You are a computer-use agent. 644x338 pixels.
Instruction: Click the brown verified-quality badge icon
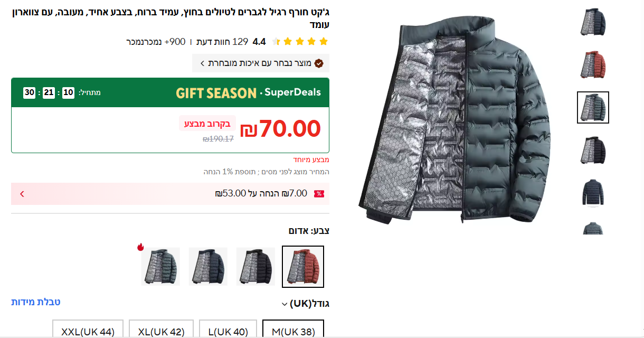pyautogui.click(x=319, y=63)
